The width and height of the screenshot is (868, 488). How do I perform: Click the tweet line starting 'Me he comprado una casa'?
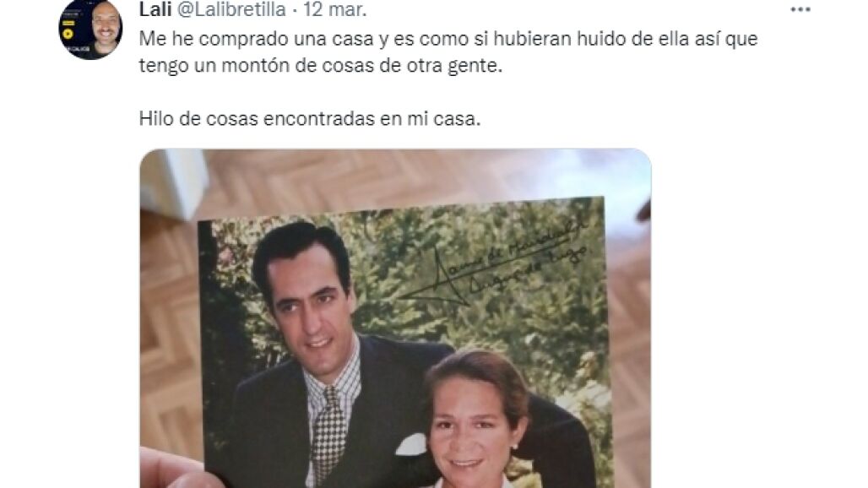tap(448, 39)
